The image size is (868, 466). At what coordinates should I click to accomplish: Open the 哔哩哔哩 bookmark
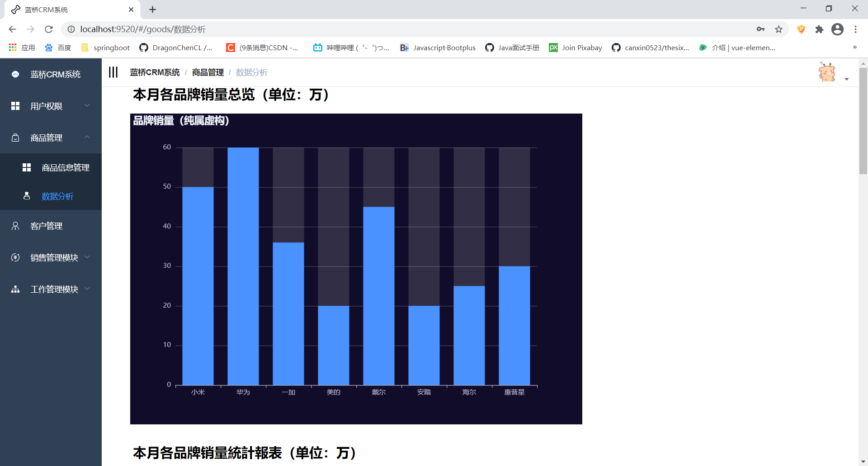[x=351, y=48]
